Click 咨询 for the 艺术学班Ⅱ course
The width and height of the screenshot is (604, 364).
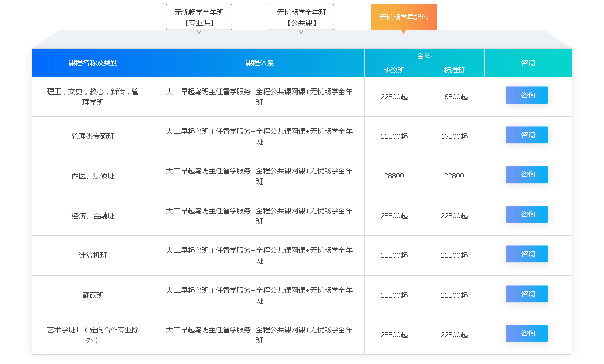point(527,333)
